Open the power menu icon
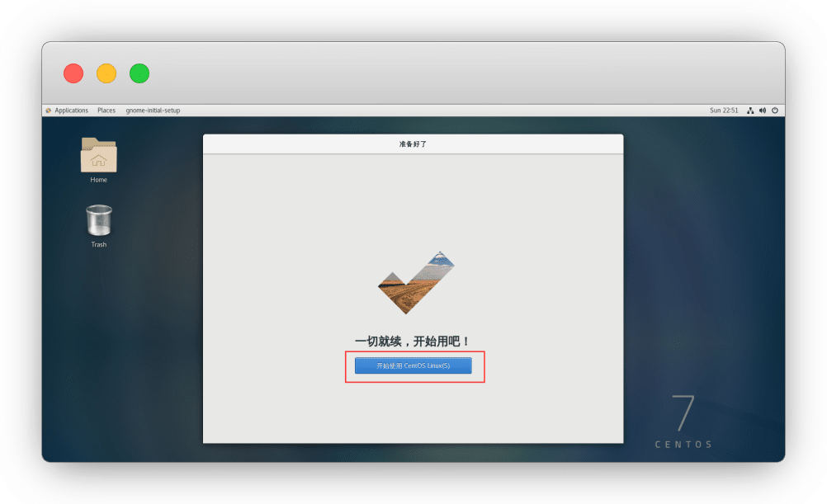 click(x=775, y=111)
